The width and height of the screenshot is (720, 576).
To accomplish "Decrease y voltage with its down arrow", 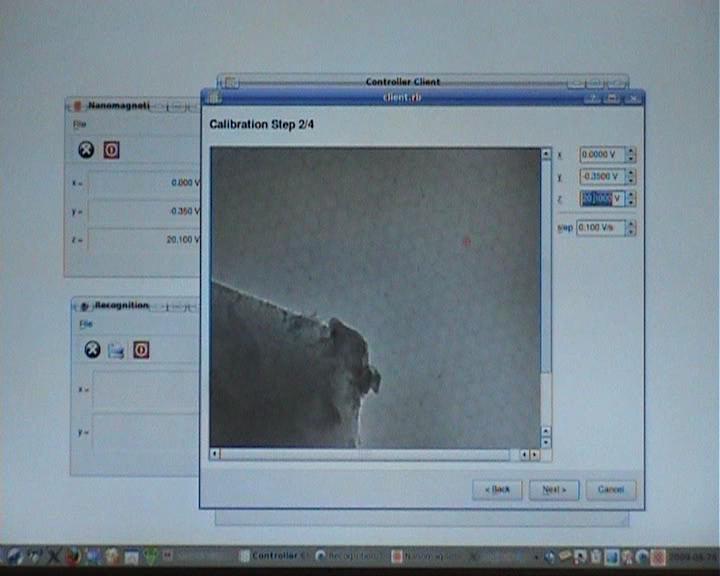I will pyautogui.click(x=631, y=181).
